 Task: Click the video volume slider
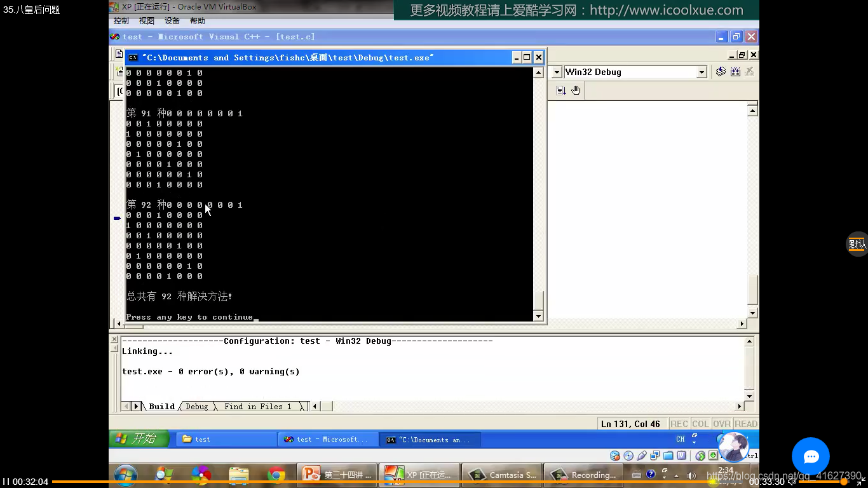click(824, 482)
